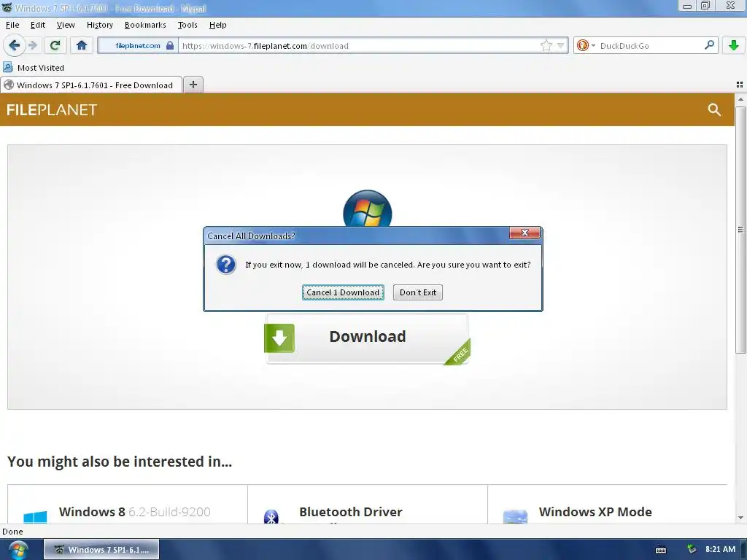Close the Cancel All Downloads dialog
The width and height of the screenshot is (747, 560).
tap(525, 233)
